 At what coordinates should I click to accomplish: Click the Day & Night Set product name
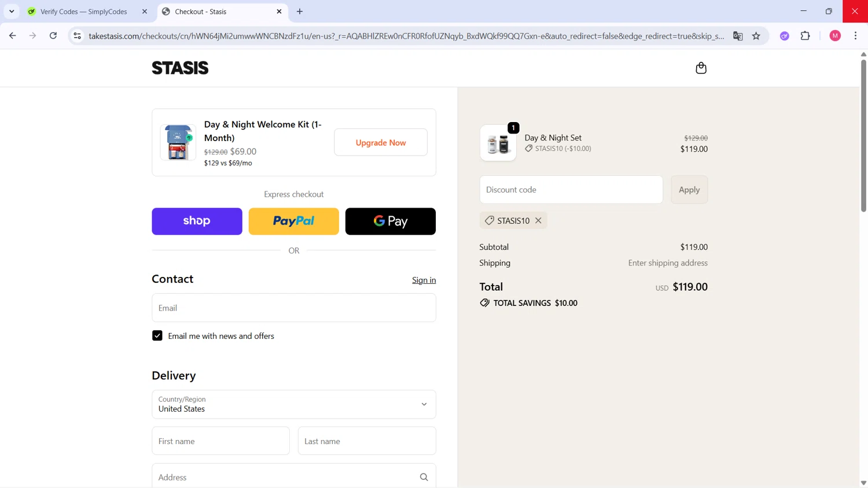point(553,138)
